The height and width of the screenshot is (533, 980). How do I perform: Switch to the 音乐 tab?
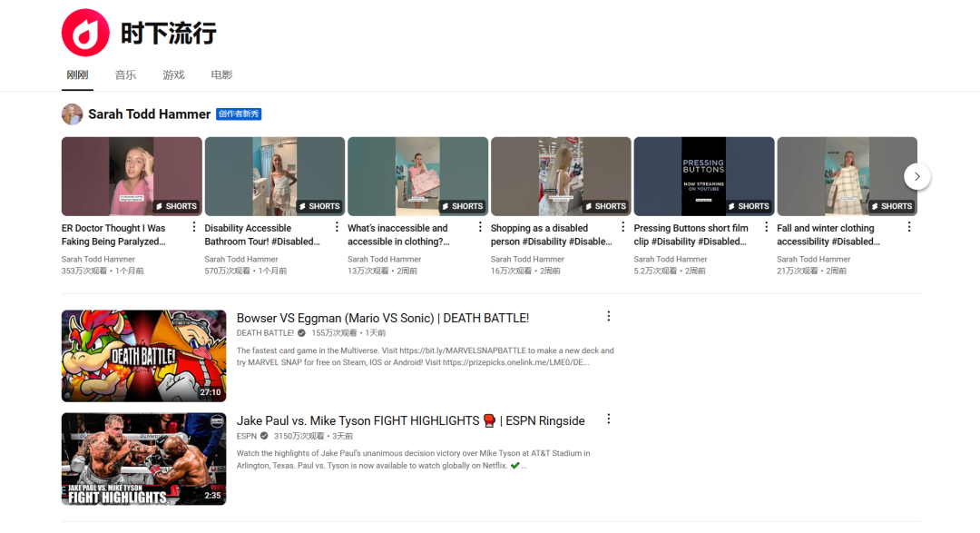(125, 75)
